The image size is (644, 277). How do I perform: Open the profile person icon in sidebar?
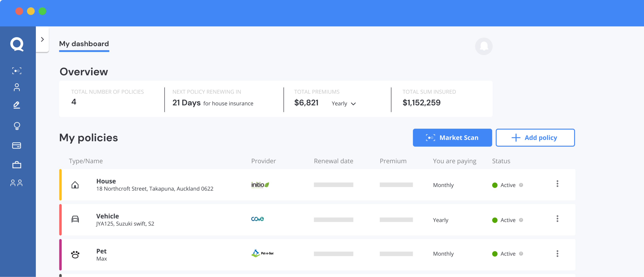17,87
